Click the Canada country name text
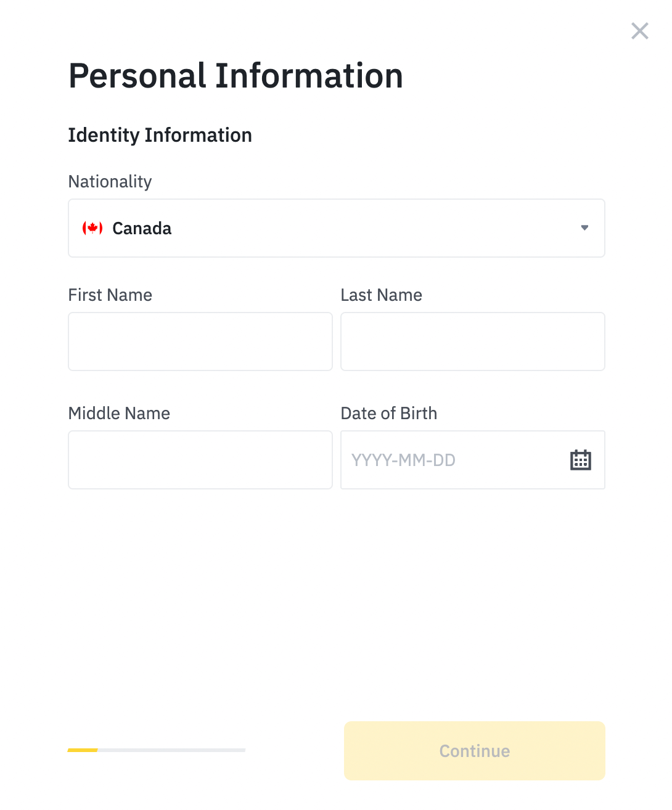Viewport: 672px width, 810px height. [142, 229]
